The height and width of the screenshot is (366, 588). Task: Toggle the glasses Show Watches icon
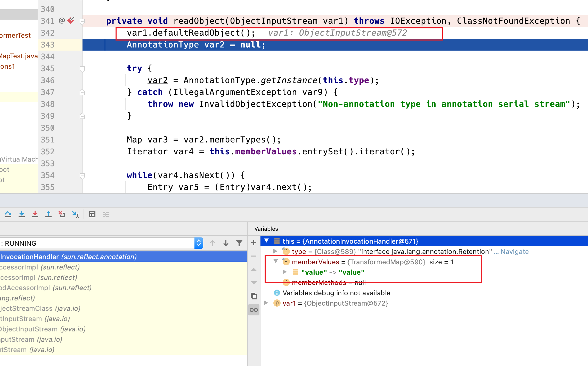(x=254, y=310)
